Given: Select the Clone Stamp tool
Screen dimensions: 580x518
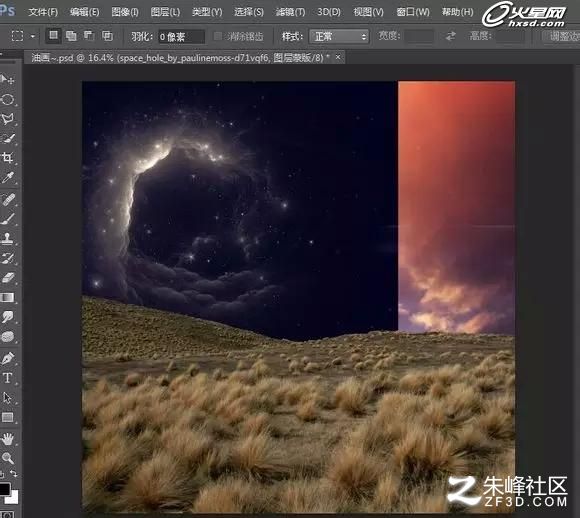Looking at the screenshot, I should pyautogui.click(x=7, y=239).
